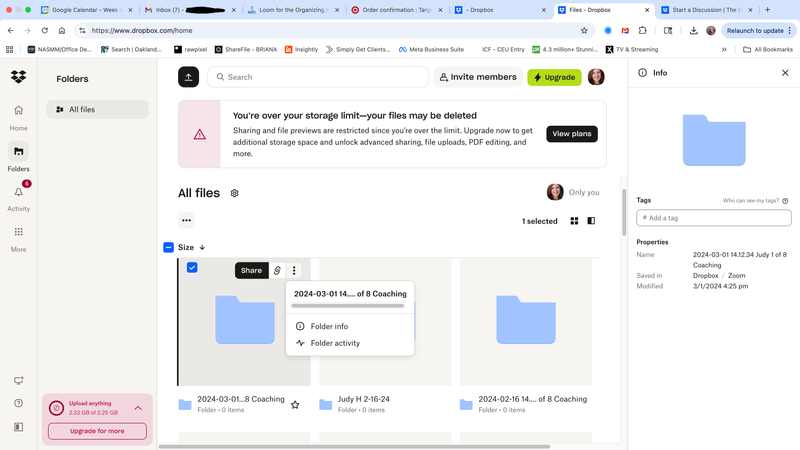Open the selected folder's kebab menu
Image resolution: width=800 pixels, height=450 pixels.
[294, 270]
